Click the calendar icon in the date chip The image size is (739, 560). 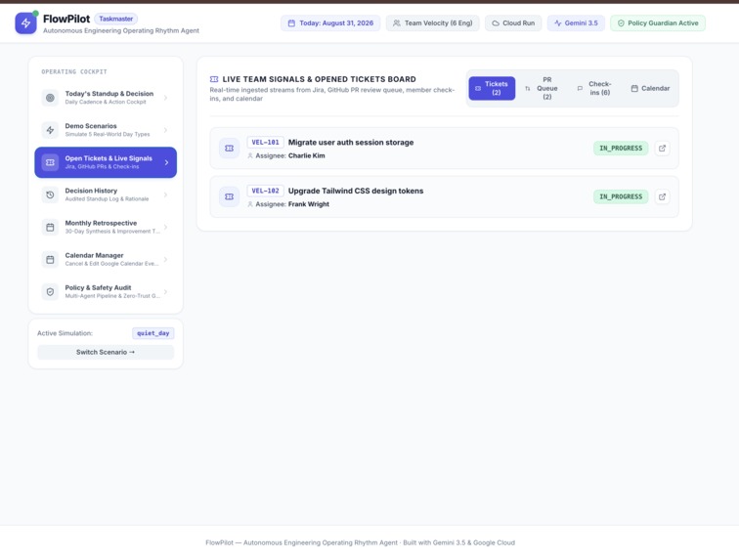point(291,23)
